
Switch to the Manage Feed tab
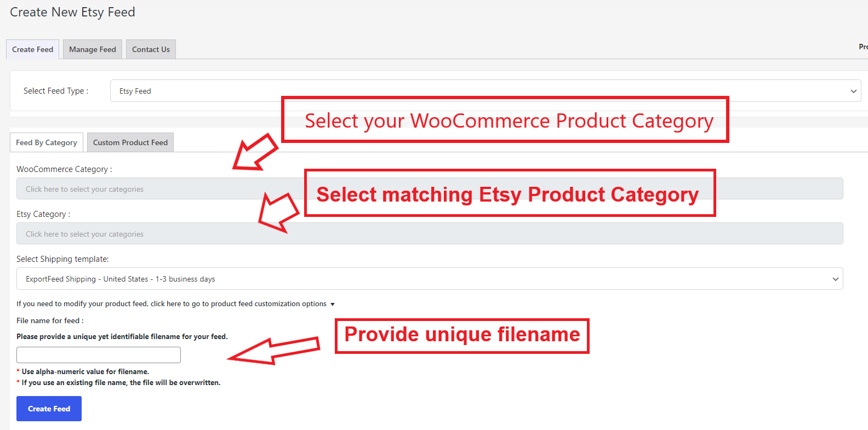92,49
